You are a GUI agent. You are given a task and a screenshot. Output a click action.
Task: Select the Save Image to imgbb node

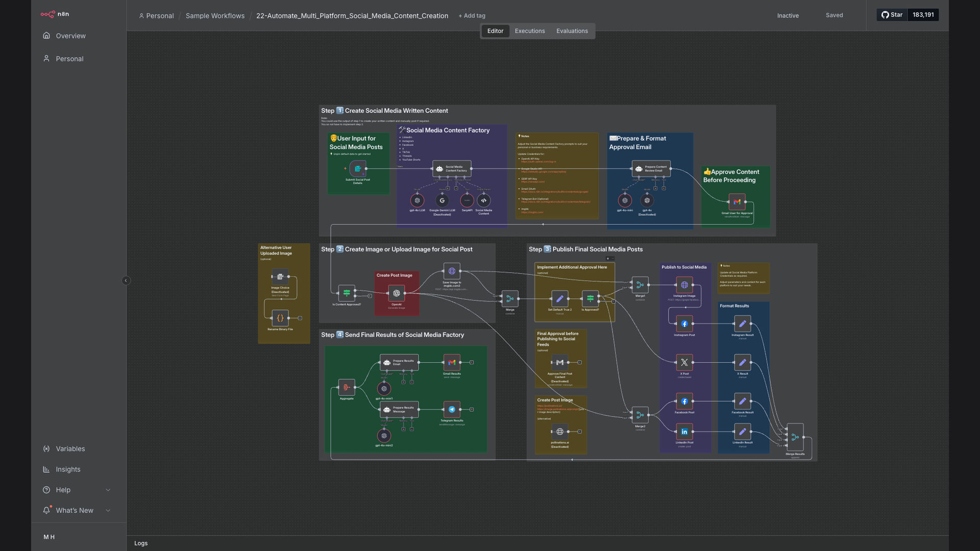point(452,271)
